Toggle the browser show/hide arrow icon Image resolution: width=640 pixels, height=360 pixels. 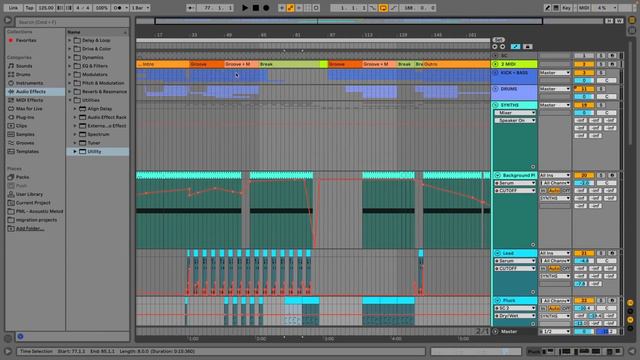click(8, 20)
